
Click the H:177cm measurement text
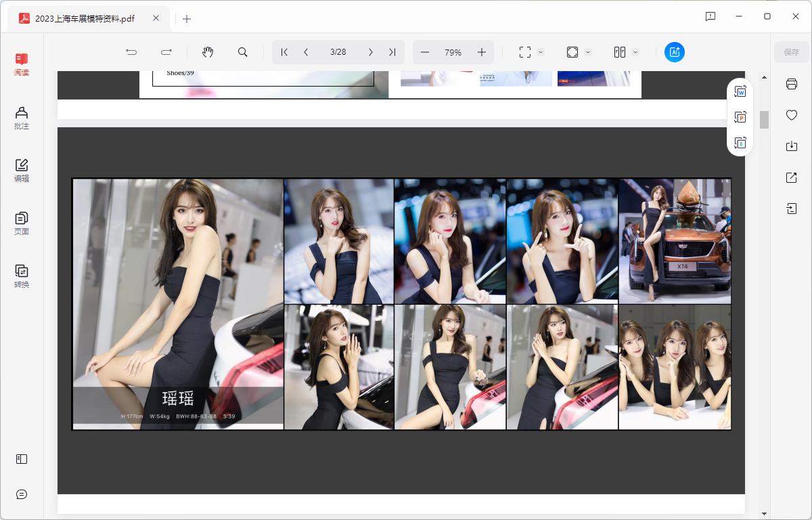tap(132, 416)
